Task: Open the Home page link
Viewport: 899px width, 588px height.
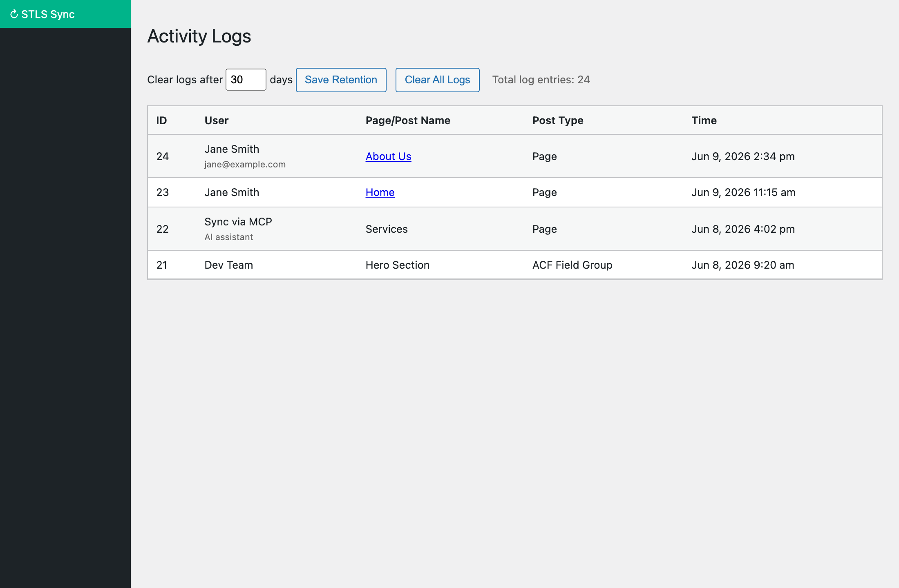Action: 380,192
